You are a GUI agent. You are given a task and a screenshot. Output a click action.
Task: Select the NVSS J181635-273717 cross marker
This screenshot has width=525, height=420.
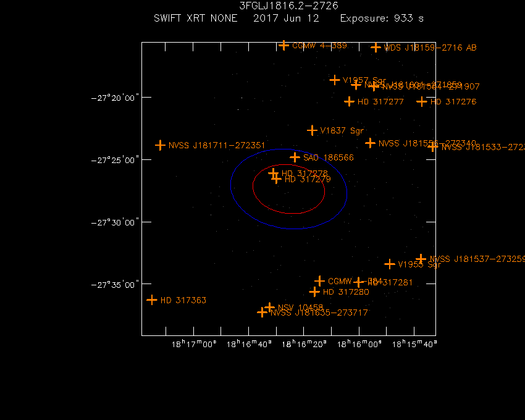point(262,313)
